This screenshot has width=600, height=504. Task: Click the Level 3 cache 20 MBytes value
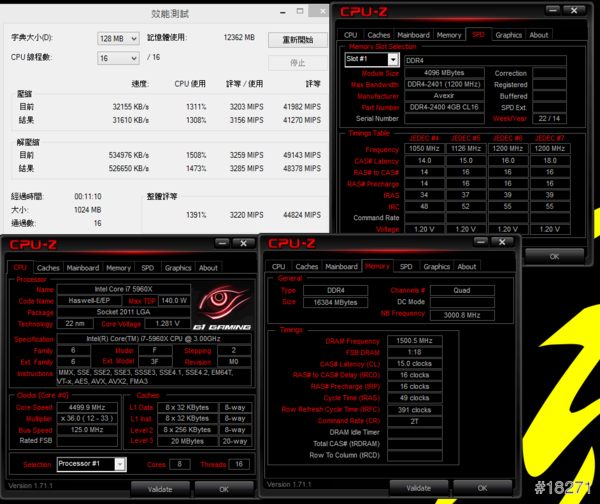188,441
